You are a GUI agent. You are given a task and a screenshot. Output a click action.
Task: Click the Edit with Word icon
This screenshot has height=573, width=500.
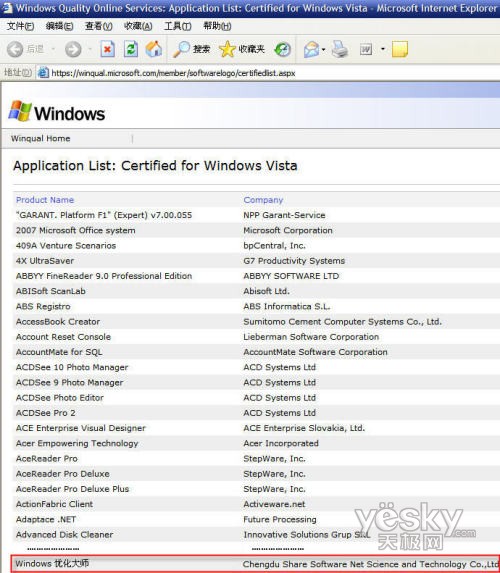366,49
